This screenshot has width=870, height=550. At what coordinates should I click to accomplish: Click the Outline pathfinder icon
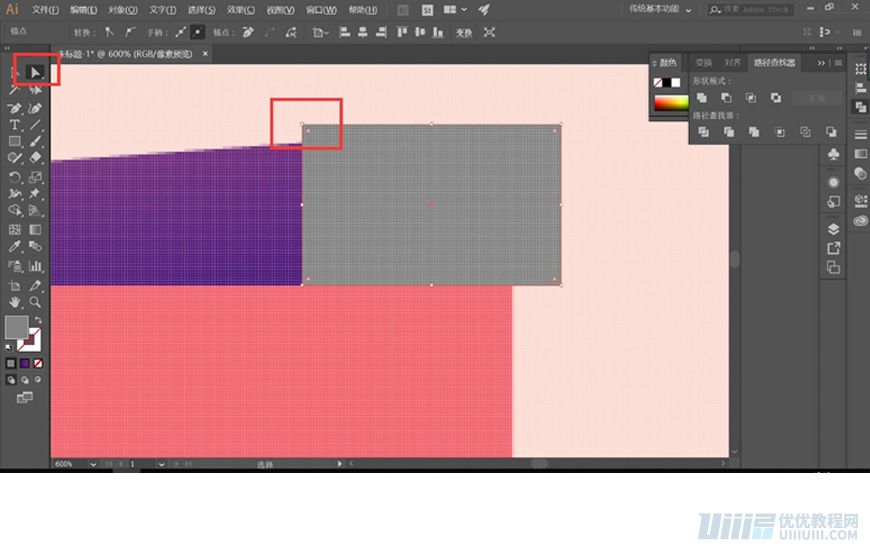[x=805, y=132]
